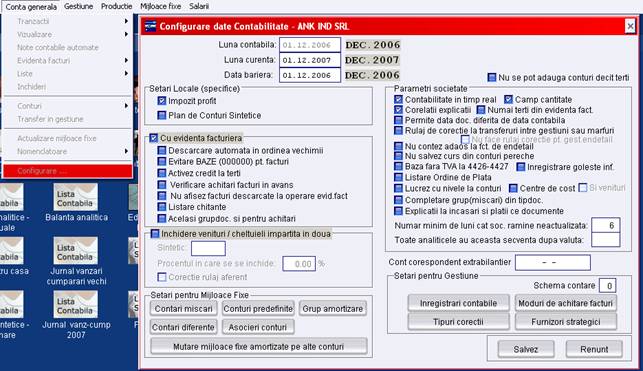
Task: Open Productie menu
Action: [x=116, y=7]
